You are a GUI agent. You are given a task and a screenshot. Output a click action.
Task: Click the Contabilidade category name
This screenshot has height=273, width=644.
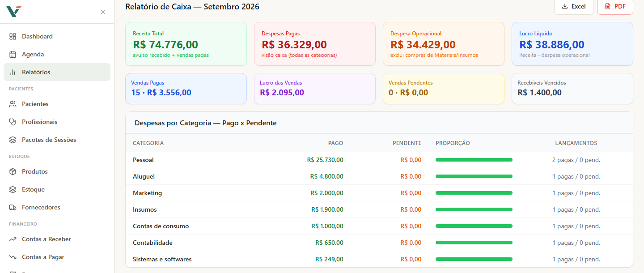pos(153,243)
